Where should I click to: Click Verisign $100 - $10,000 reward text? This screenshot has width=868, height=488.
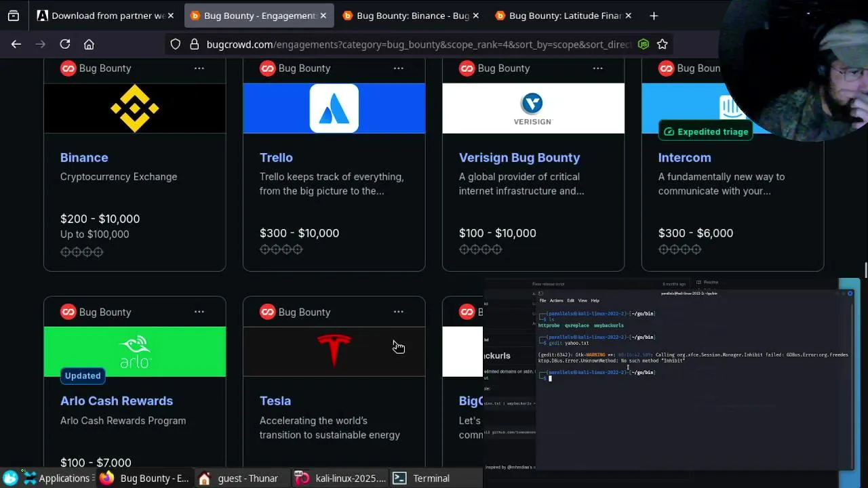pos(498,233)
